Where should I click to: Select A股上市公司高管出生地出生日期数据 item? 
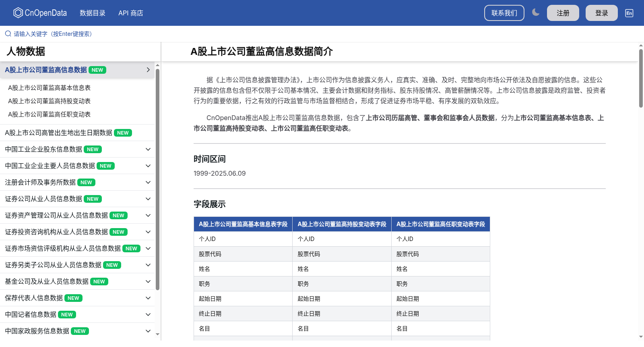77,133
